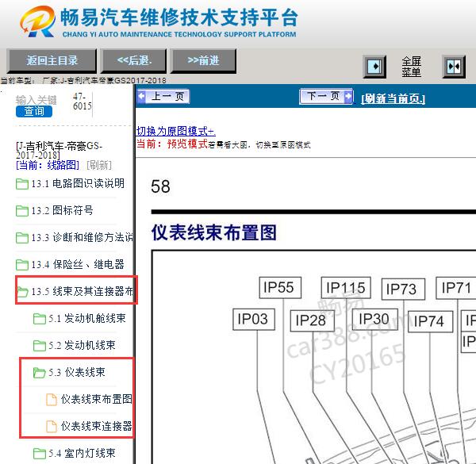
Task: Click connector label IP71 in diagram
Action: [456, 288]
